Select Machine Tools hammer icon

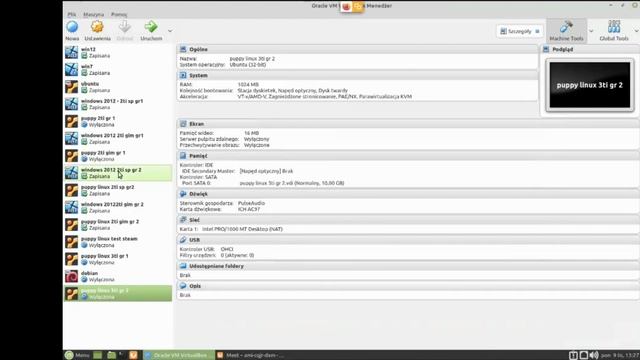pyautogui.click(x=566, y=31)
